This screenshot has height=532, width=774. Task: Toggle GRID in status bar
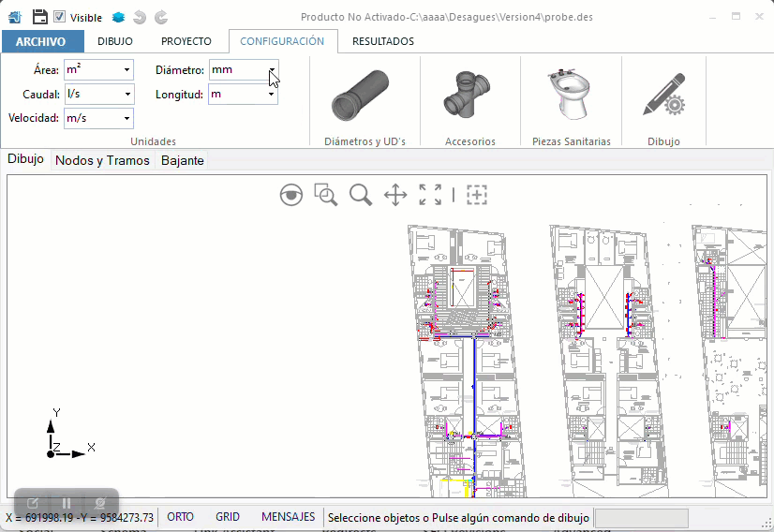pos(228,517)
